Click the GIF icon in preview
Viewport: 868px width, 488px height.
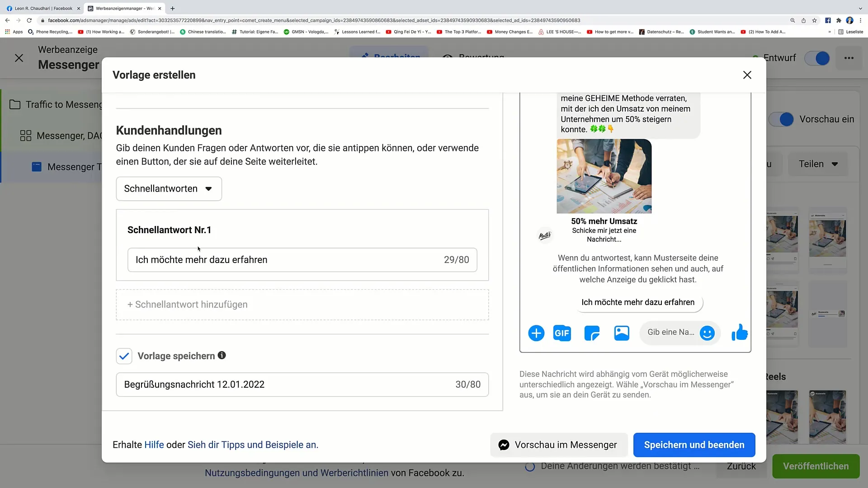[x=562, y=333]
